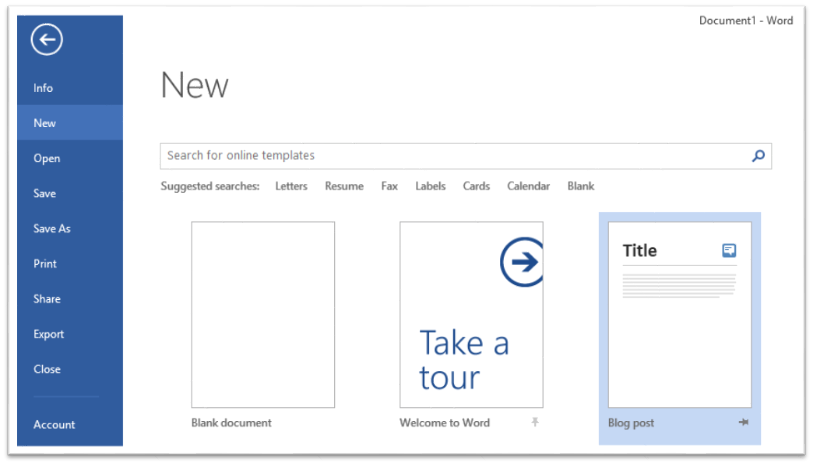Pin Welcome to Word template to list

tap(535, 422)
